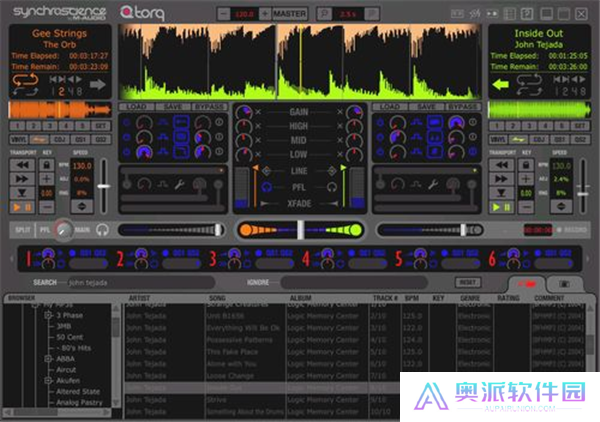Toggle left channel PFL headphone icon

[267, 187]
